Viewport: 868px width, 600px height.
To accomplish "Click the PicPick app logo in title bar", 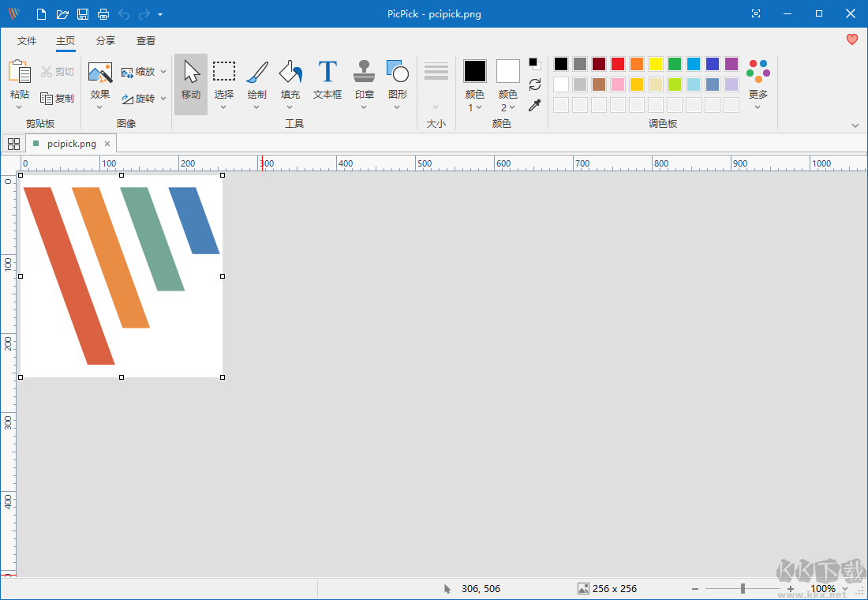I will (x=14, y=14).
